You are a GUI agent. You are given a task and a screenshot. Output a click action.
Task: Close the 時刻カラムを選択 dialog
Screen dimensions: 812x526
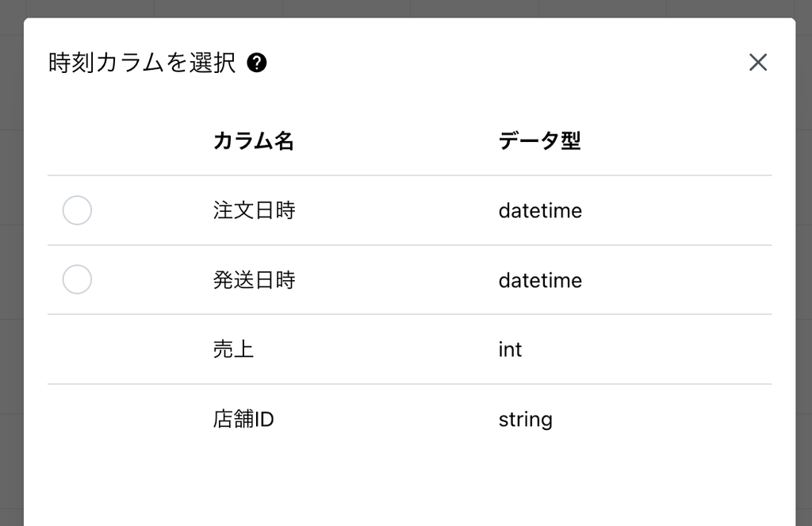tap(758, 63)
